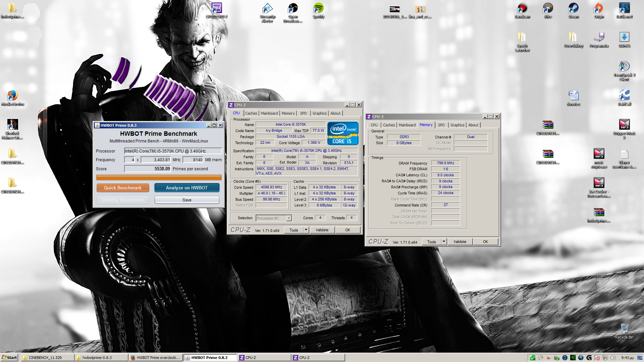The height and width of the screenshot is (362, 644).
Task: Launch Origin from the desktop
Action: click(599, 10)
